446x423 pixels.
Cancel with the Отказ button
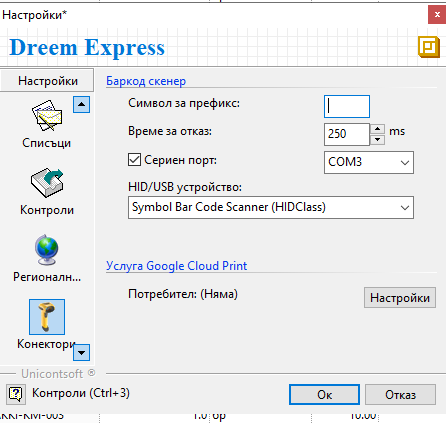point(400,395)
